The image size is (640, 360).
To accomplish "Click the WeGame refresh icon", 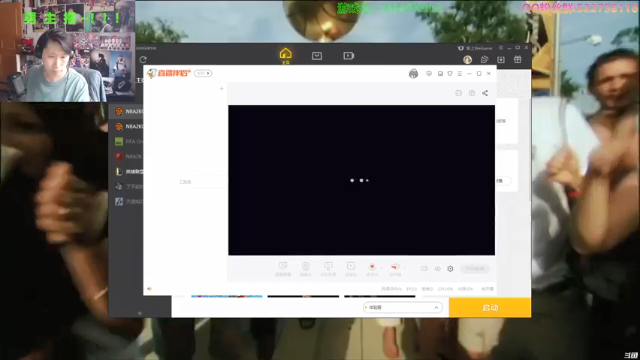I will 143,60.
